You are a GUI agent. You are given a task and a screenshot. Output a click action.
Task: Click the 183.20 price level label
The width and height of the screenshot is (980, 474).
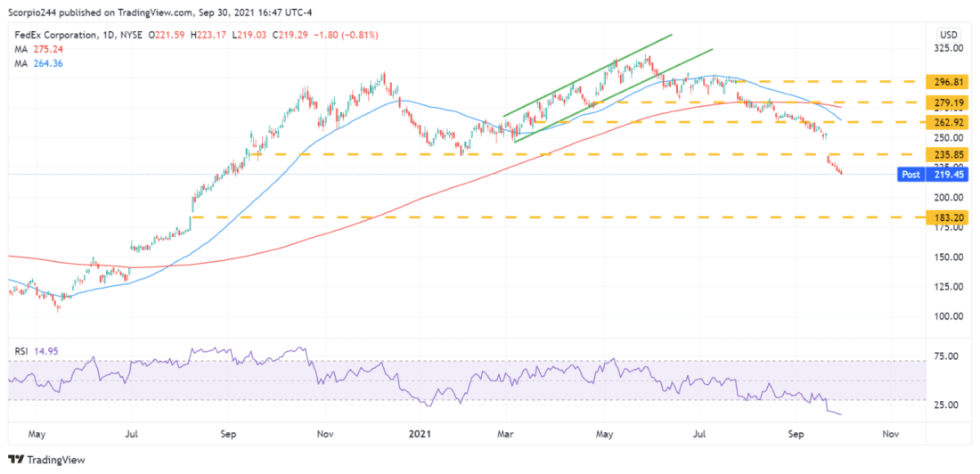click(948, 217)
